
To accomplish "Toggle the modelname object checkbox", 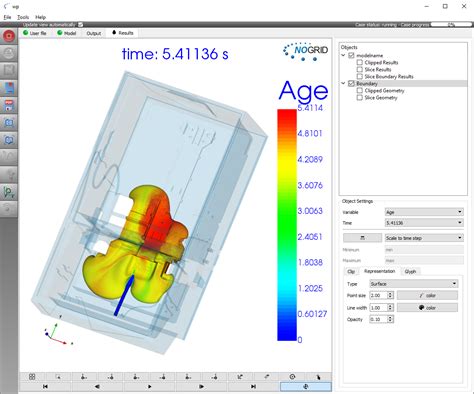I will click(351, 55).
